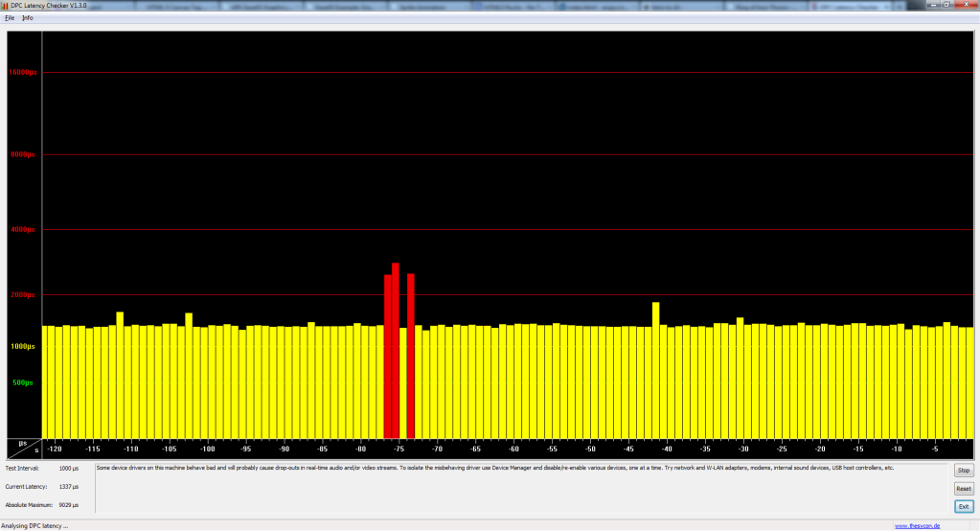This screenshot has width=980, height=531.
Task: Click the Exit button
Action: tap(964, 507)
